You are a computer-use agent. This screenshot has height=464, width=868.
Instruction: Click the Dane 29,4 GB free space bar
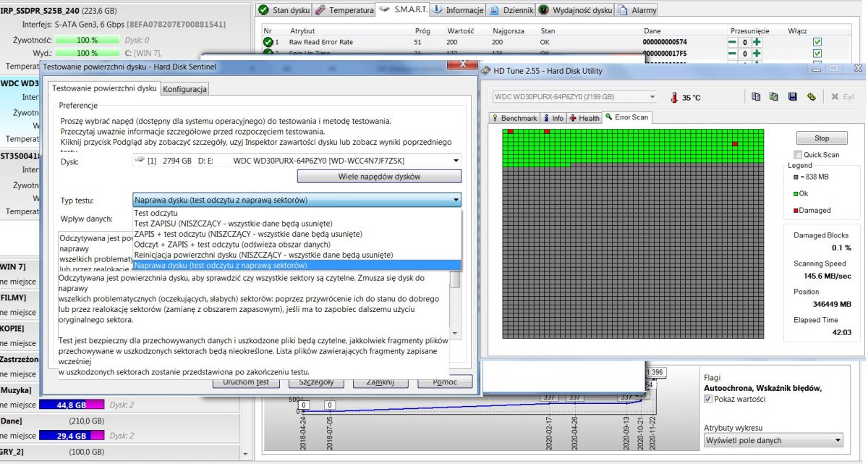coord(72,436)
